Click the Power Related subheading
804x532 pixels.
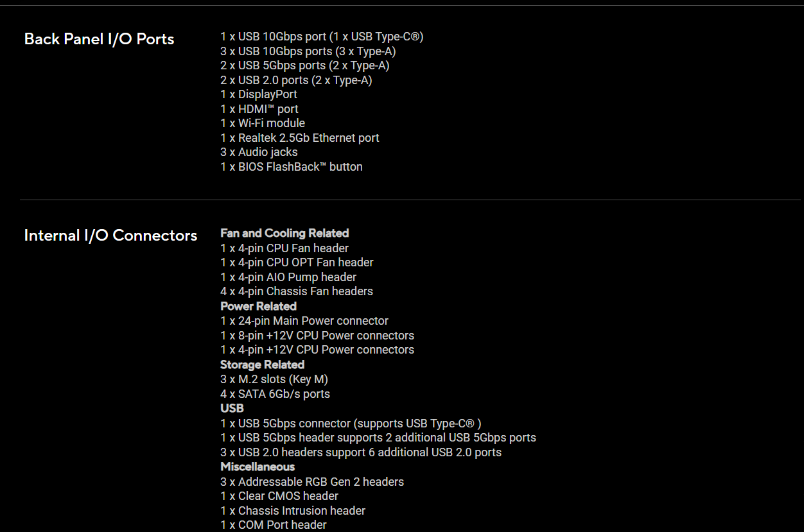tap(258, 306)
